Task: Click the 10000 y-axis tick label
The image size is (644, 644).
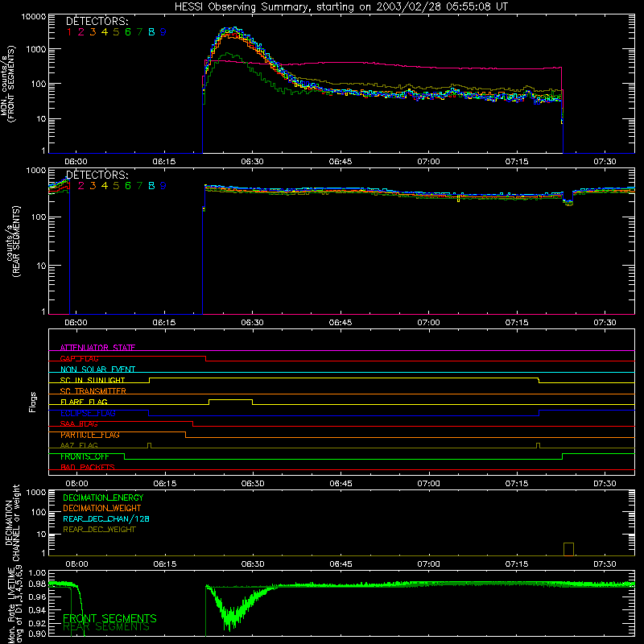Action: coord(34,17)
